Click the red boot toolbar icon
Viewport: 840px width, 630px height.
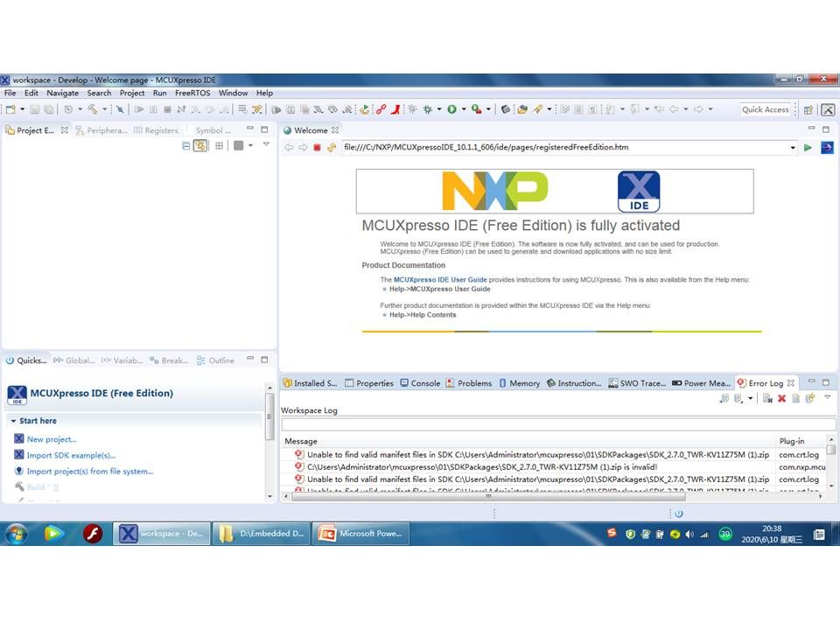point(395,109)
